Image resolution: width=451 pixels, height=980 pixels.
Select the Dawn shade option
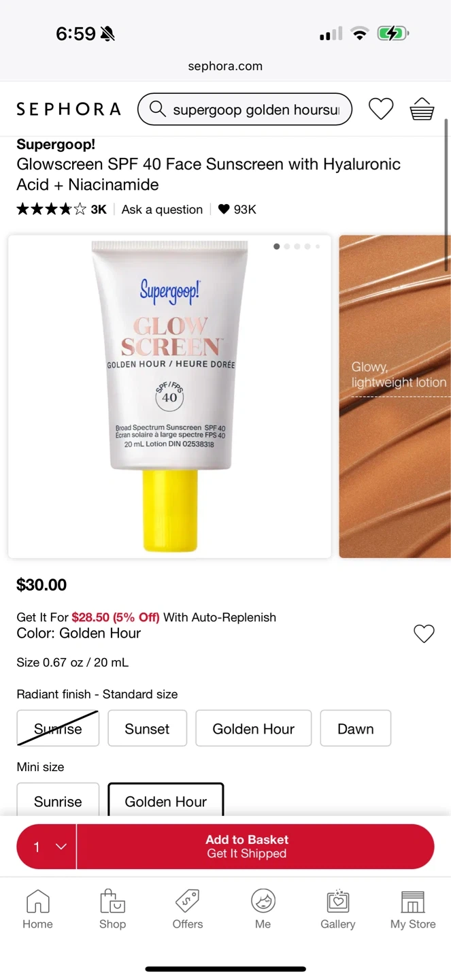click(356, 728)
